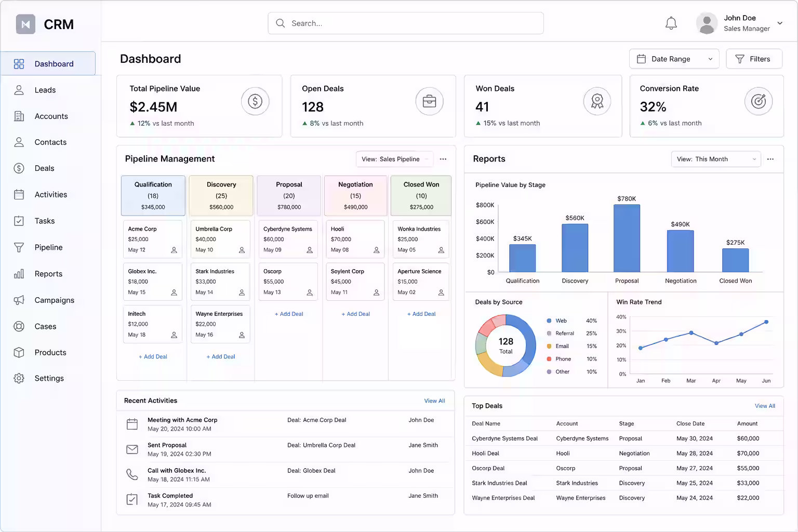
Task: Open the Wonka Industries deal card
Action: point(420,239)
